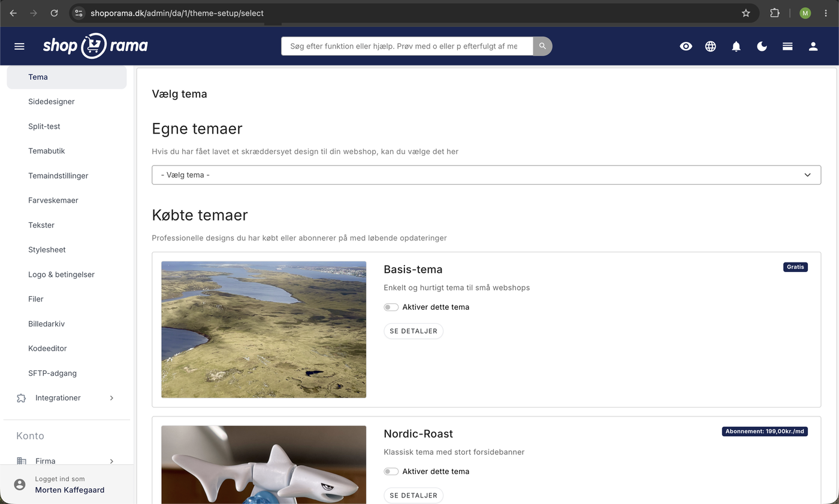Open the Chrome profile avatar

pyautogui.click(x=805, y=13)
